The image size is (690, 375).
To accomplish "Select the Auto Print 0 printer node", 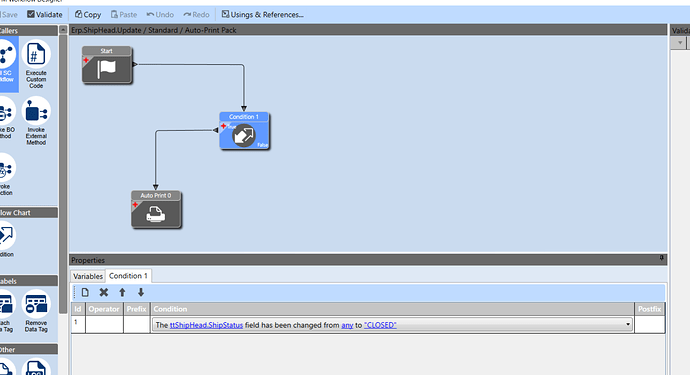I will 156,210.
